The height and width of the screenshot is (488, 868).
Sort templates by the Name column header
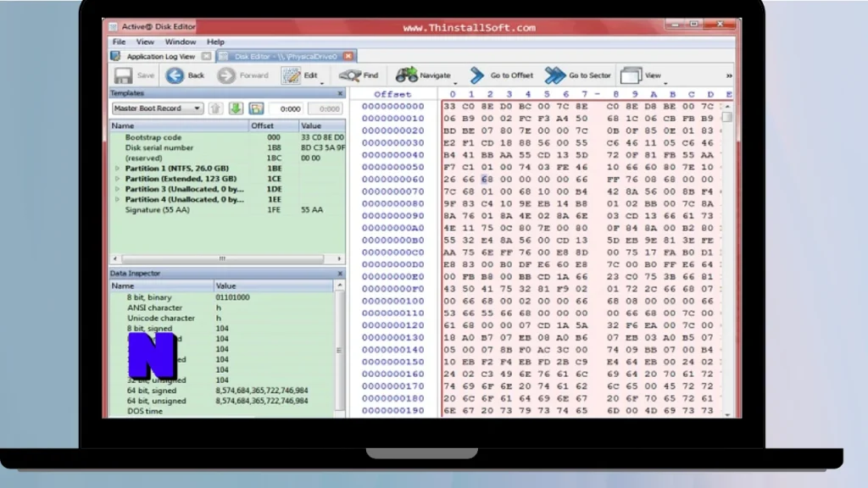(179, 126)
